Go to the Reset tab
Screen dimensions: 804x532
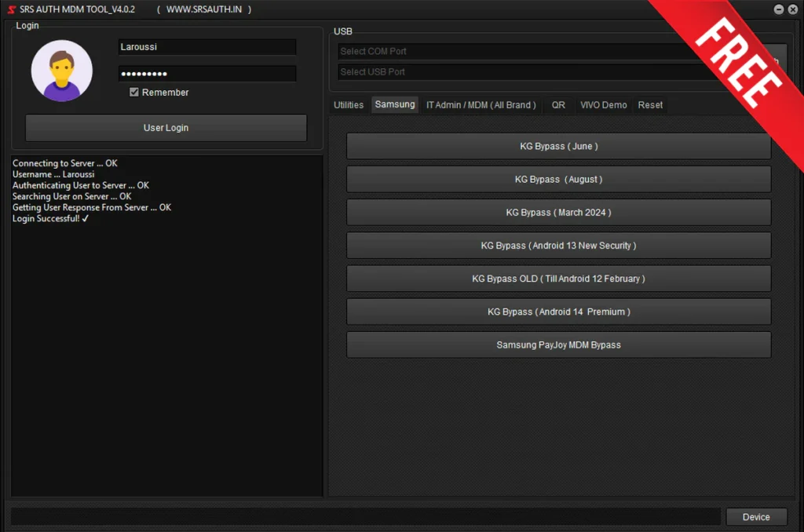pos(650,105)
